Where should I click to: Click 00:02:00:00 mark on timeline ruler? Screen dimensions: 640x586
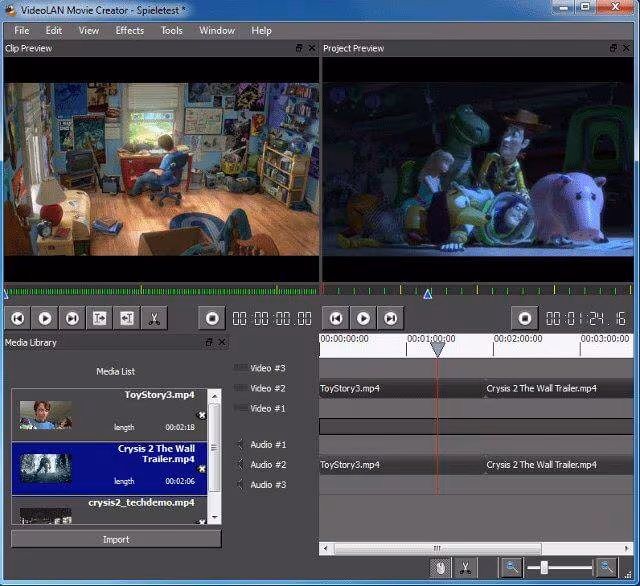tap(518, 339)
